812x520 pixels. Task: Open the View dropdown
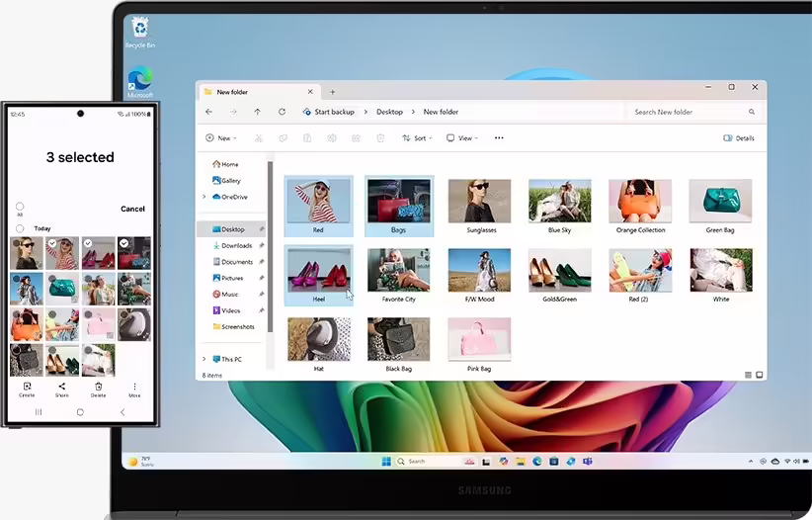pyautogui.click(x=462, y=137)
